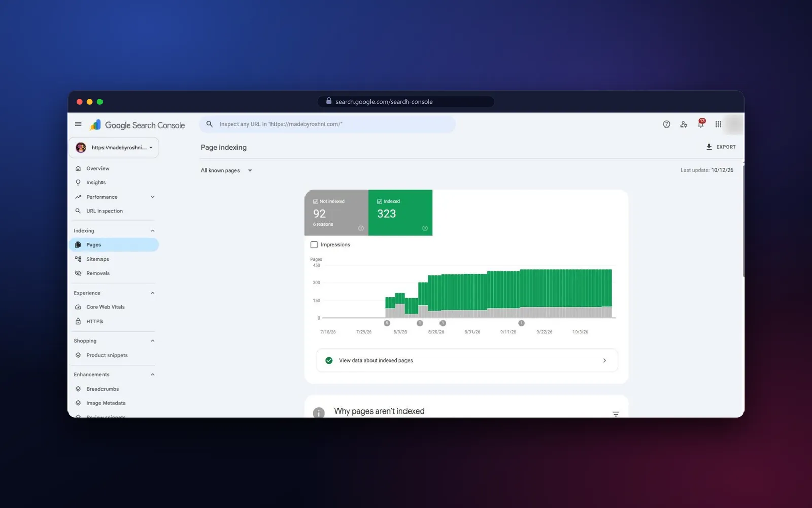The image size is (812, 508).
Task: Open the notifications bell
Action: click(701, 124)
